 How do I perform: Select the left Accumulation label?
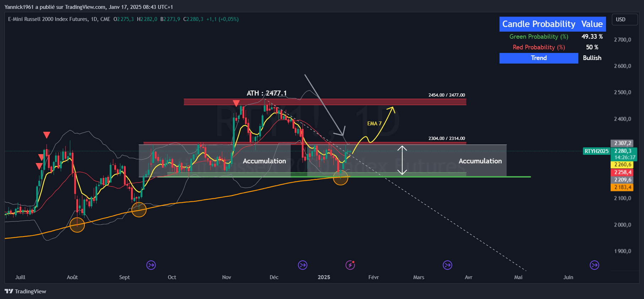(x=264, y=161)
